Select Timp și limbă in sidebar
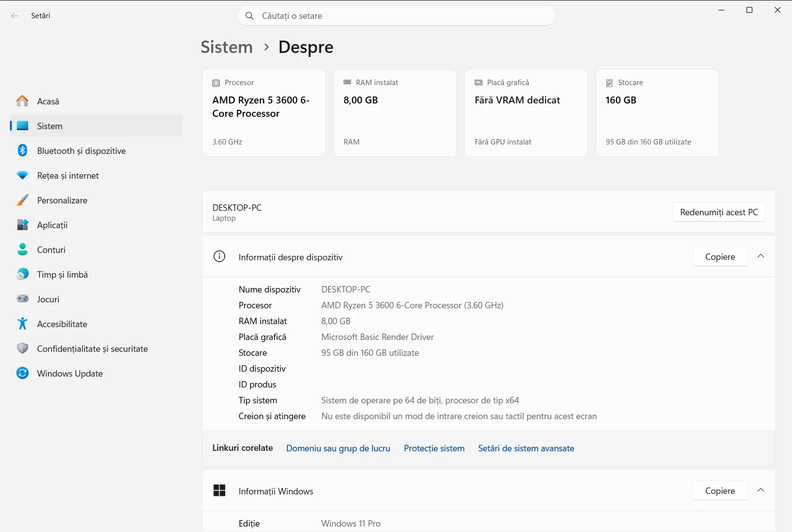This screenshot has width=792, height=532. coord(96,274)
